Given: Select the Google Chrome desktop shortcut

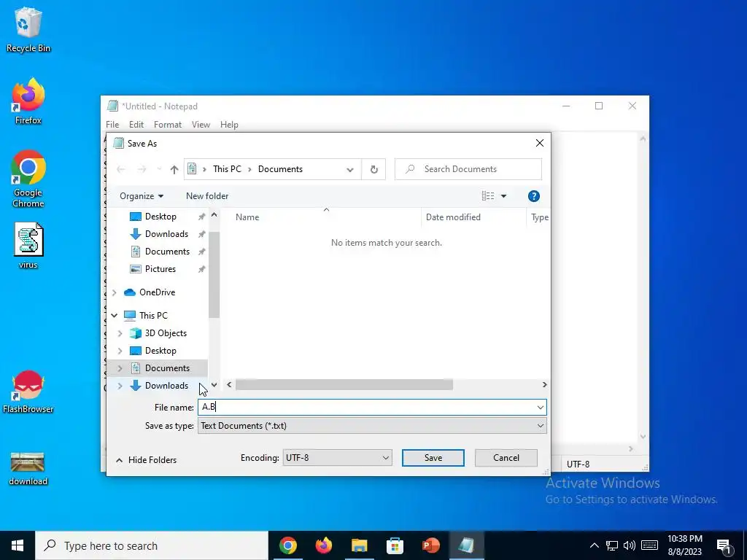Looking at the screenshot, I should 28,179.
